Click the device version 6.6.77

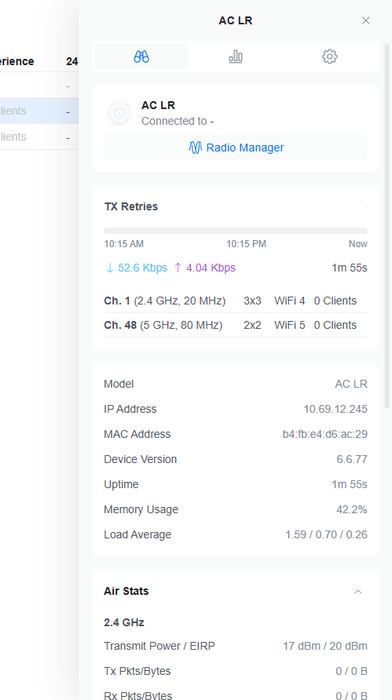tap(352, 459)
